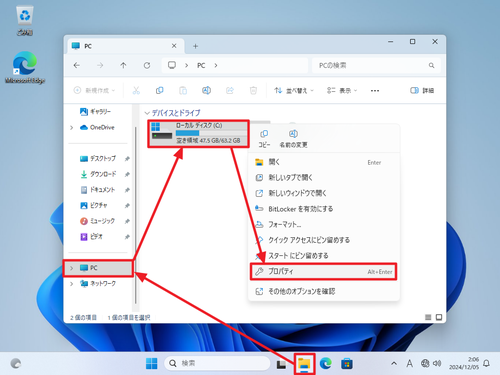Screen dimensions: 500x375
Task: Select BitLocker を有効にする
Action: (324, 209)
